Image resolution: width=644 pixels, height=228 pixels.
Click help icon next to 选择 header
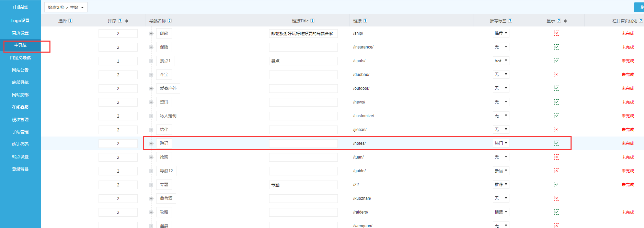pos(70,21)
